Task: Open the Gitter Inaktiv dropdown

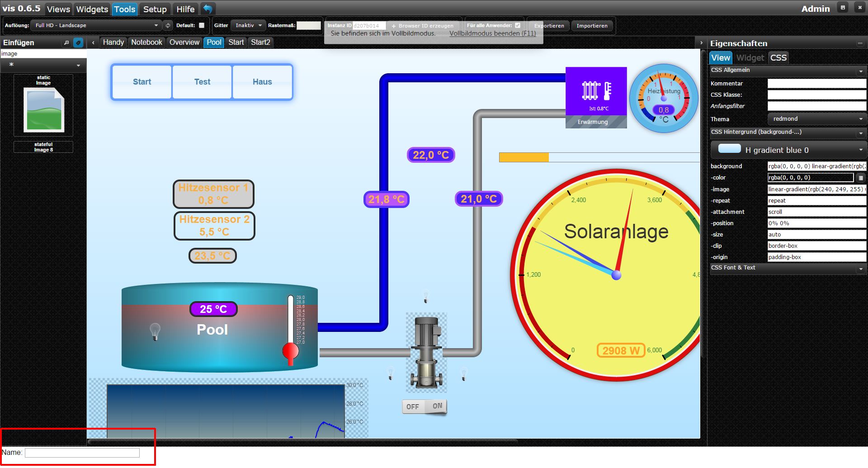Action: [x=248, y=26]
